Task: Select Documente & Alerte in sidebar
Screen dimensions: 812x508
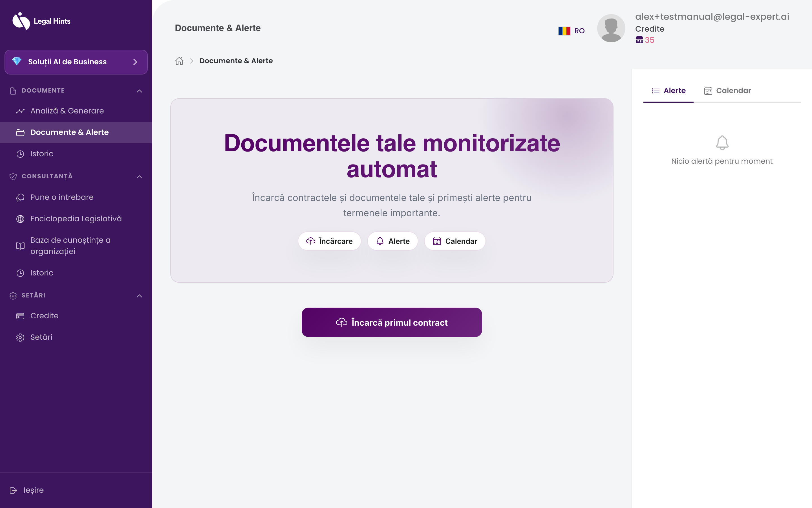Action: tap(76, 132)
